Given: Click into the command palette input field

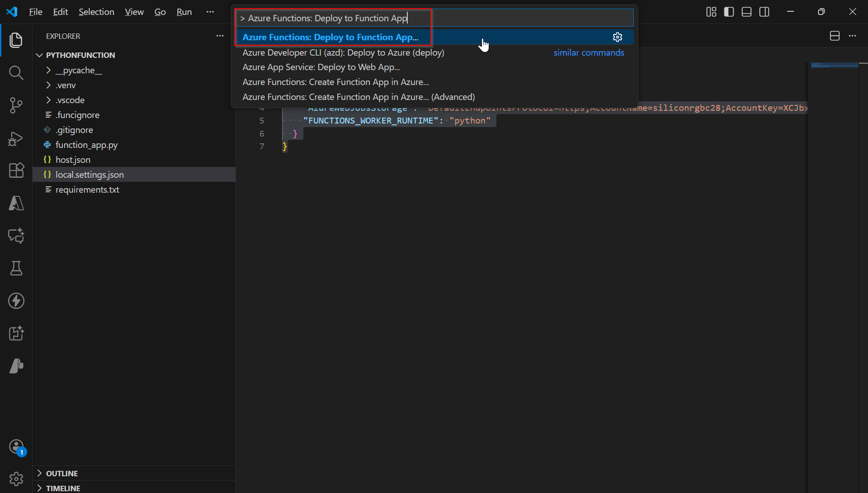Looking at the screenshot, I should point(434,18).
